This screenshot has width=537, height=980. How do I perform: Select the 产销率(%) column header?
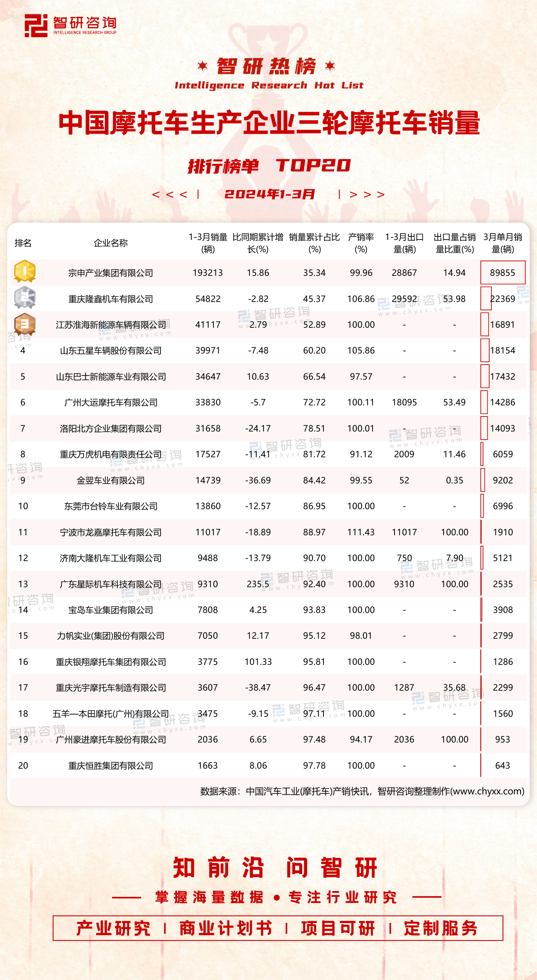361,243
